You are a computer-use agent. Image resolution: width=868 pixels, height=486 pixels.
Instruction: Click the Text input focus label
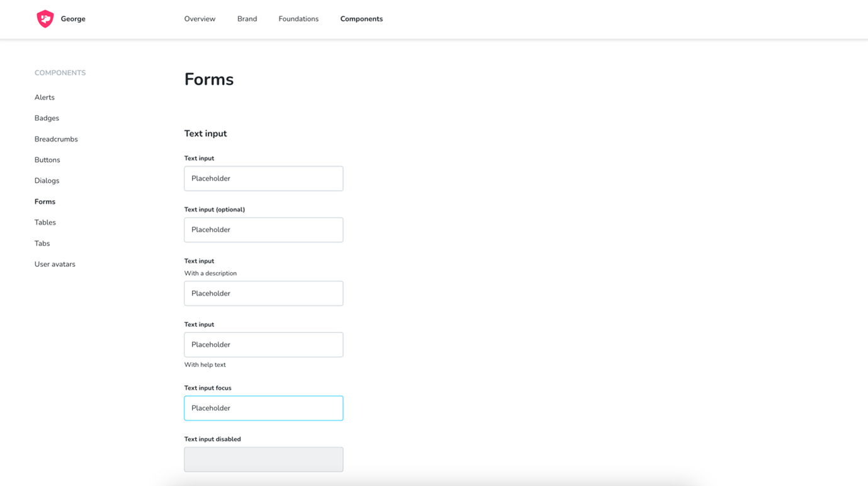click(208, 388)
